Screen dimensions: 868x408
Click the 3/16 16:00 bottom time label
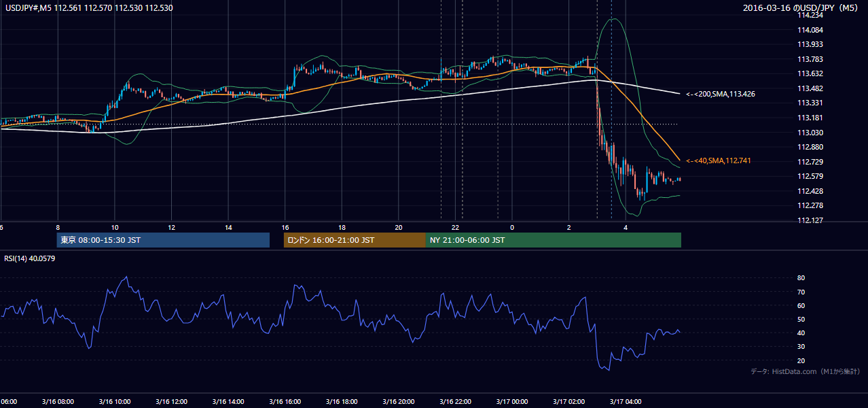pyautogui.click(x=285, y=402)
